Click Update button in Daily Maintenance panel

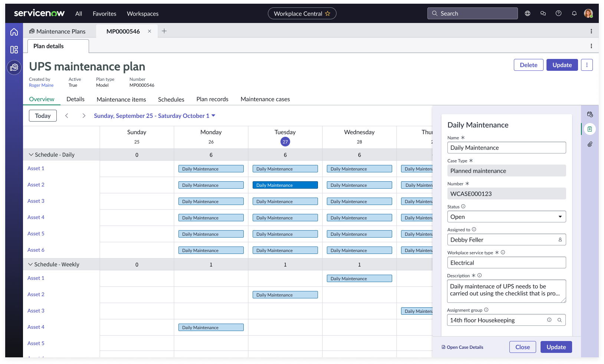point(556,347)
